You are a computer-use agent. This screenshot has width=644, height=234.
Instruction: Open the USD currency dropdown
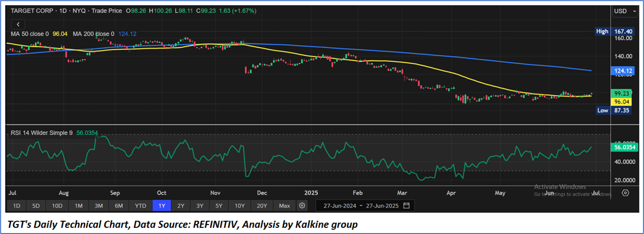(x=624, y=11)
